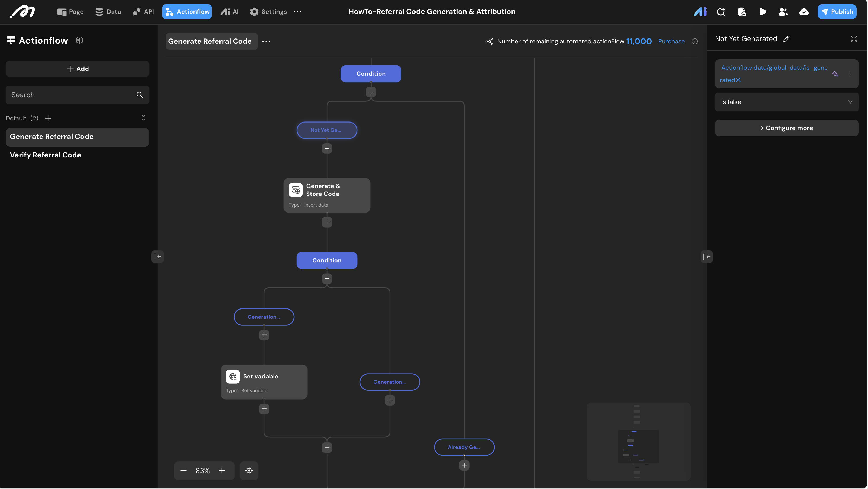Click the AI assistant icon in top bar

pos(700,12)
